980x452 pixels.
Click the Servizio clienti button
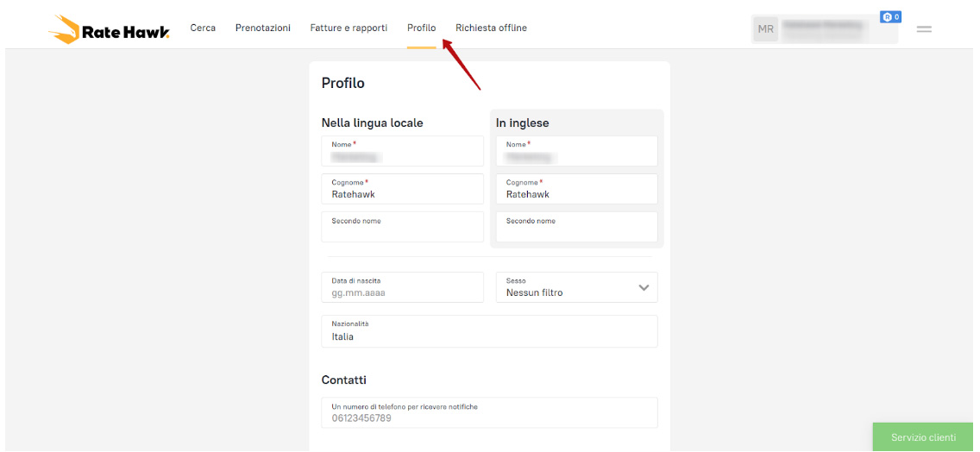tap(923, 437)
